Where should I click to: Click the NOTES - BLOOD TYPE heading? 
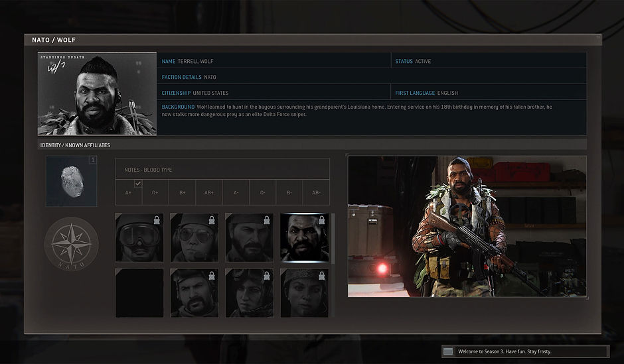(148, 170)
